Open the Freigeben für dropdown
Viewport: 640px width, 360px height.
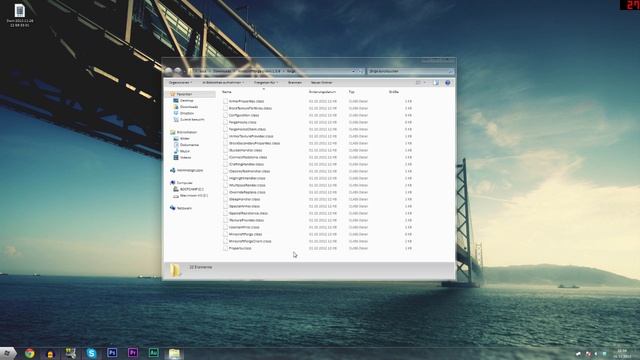coord(266,83)
